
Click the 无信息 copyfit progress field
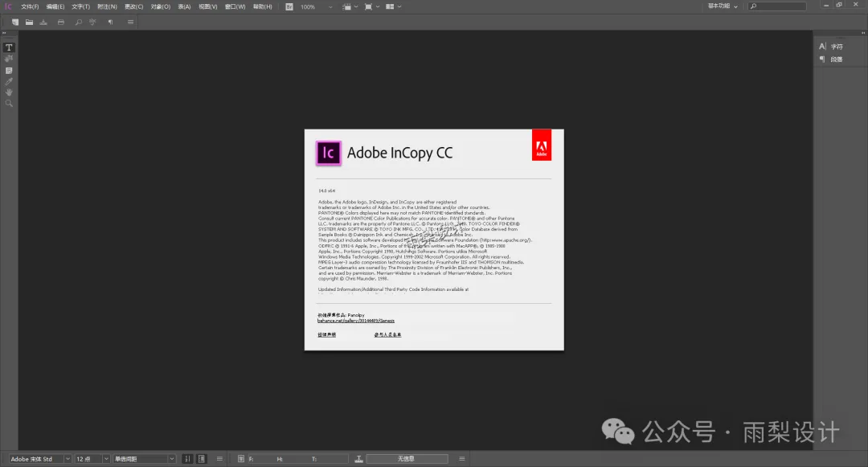407,459
